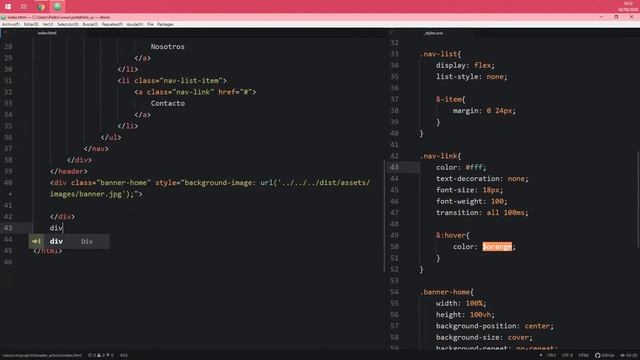The image size is (640, 360).
Task: Click the 'nav-list-item' class value on line 31
Action: click(191, 81)
